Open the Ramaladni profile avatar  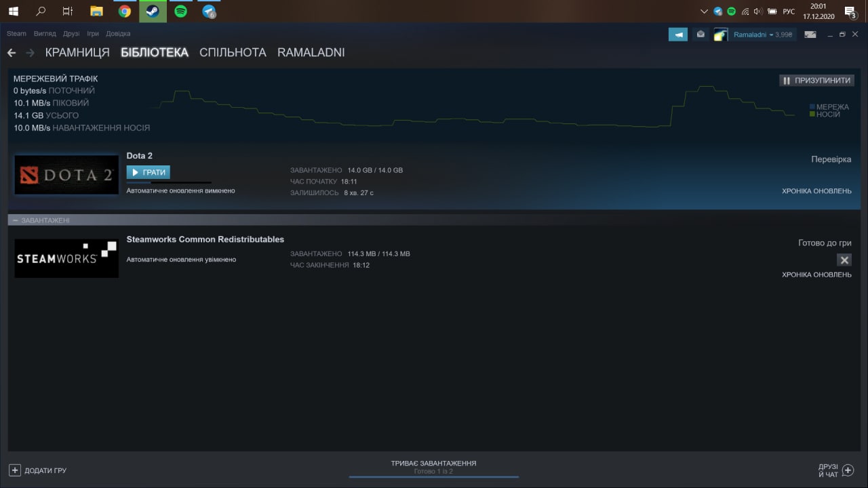click(x=721, y=35)
